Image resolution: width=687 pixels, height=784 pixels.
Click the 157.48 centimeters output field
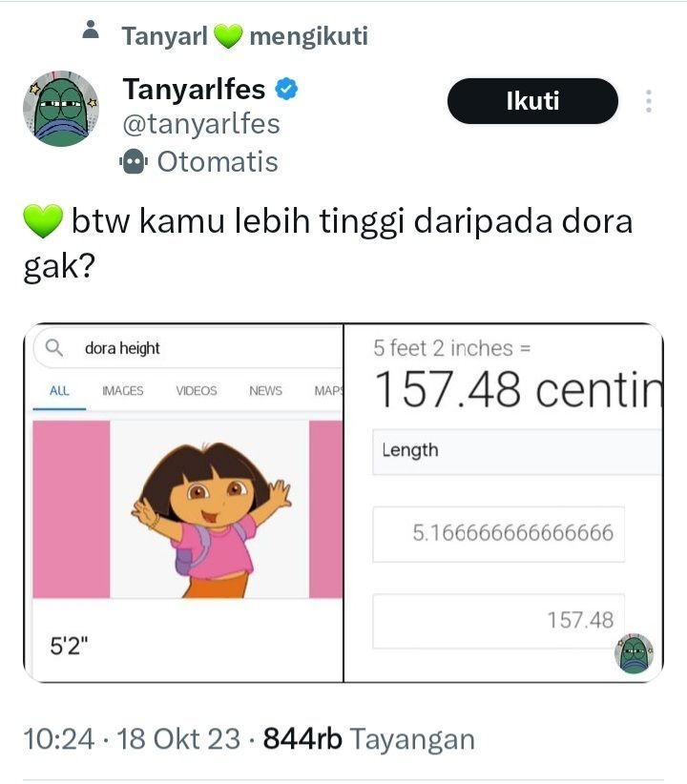click(x=499, y=621)
